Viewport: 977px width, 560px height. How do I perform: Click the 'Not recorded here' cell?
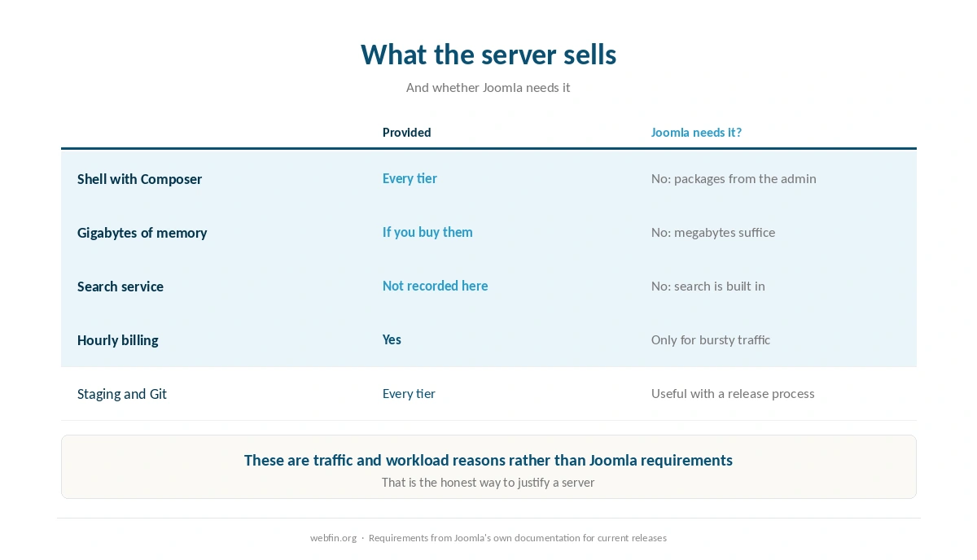[436, 286]
